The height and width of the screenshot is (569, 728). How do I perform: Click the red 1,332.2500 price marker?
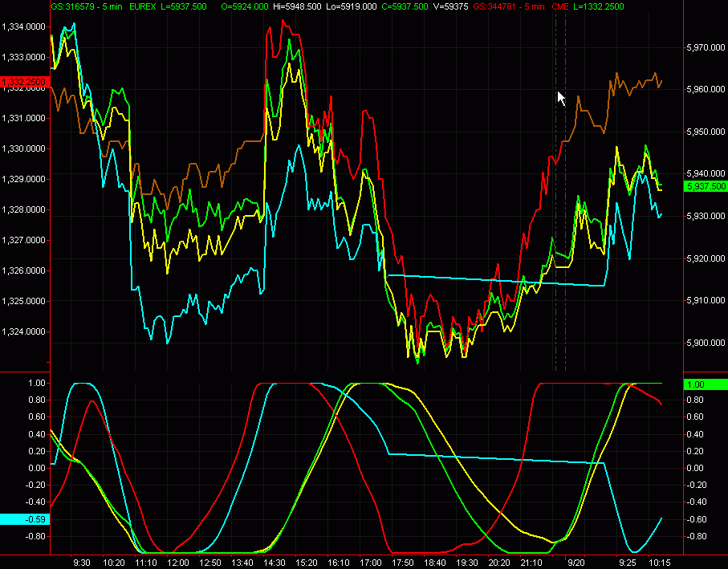pos(24,82)
